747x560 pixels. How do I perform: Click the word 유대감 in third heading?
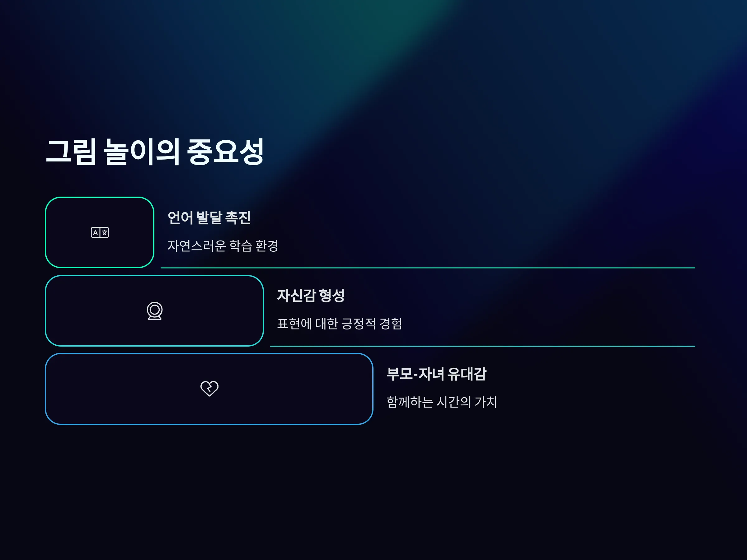point(467,374)
